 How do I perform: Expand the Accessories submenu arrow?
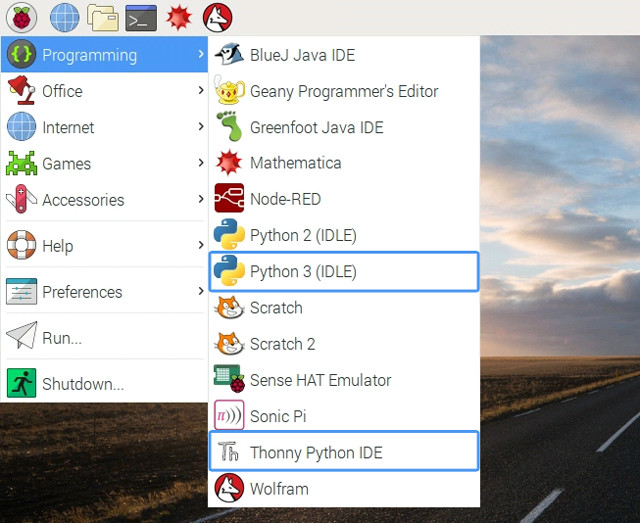coord(200,199)
